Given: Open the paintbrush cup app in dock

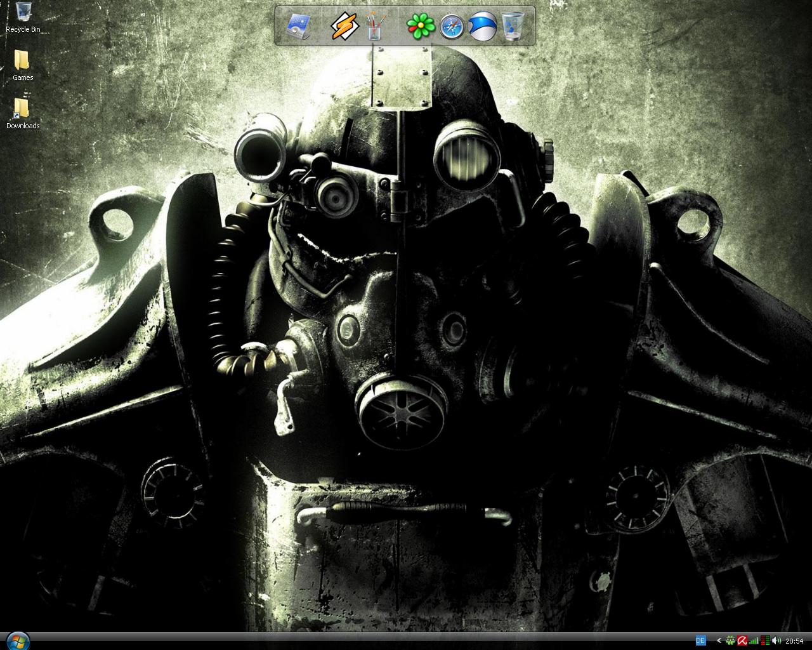Looking at the screenshot, I should coord(375,27).
